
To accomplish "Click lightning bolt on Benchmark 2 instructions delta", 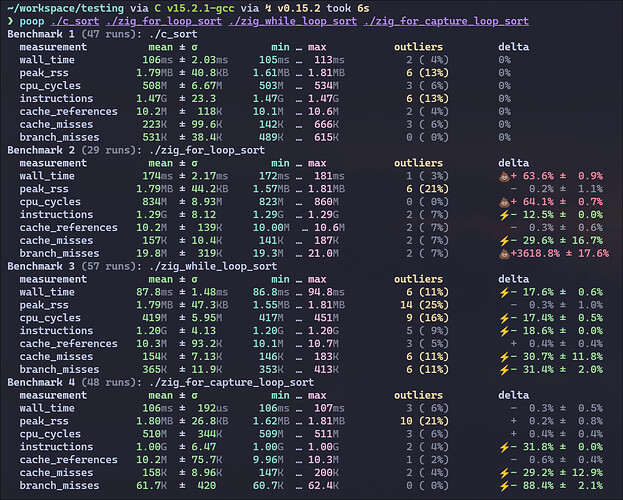I will [x=503, y=214].
